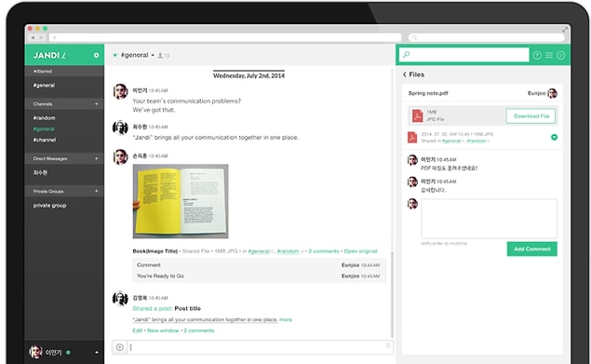This screenshot has height=364, width=591.
Task: Click the Download File button
Action: coord(531,116)
